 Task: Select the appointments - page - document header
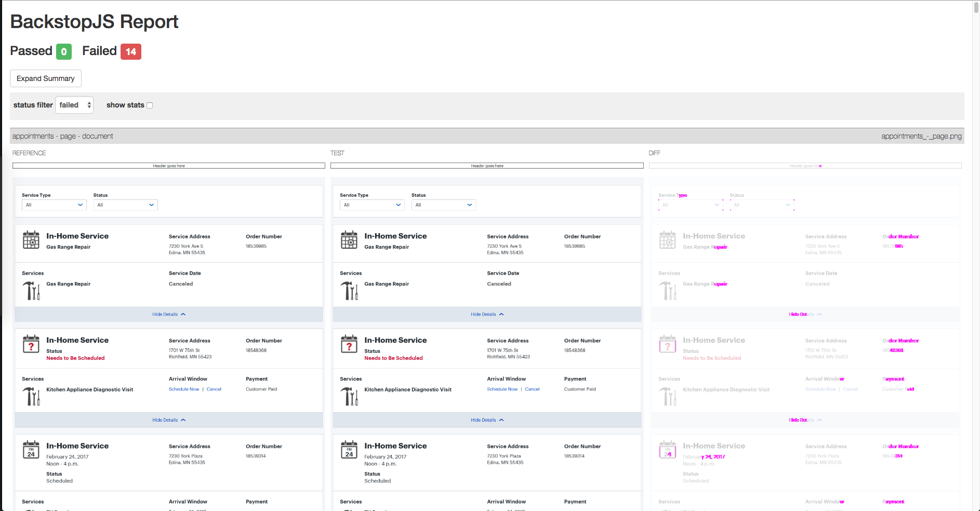[62, 136]
